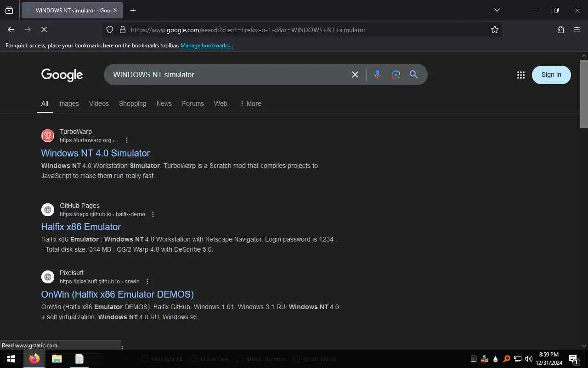Click the GitHub Pages globe favicon
The height and width of the screenshot is (368, 588).
click(x=48, y=210)
